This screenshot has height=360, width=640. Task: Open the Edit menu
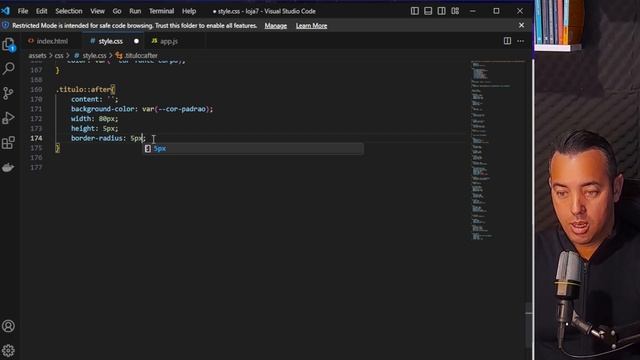pos(42,11)
